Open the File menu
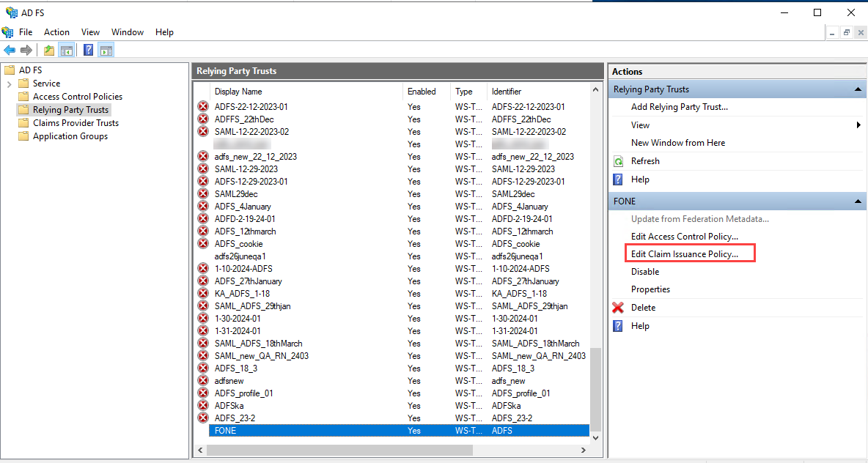This screenshot has width=868, height=463. tap(26, 32)
